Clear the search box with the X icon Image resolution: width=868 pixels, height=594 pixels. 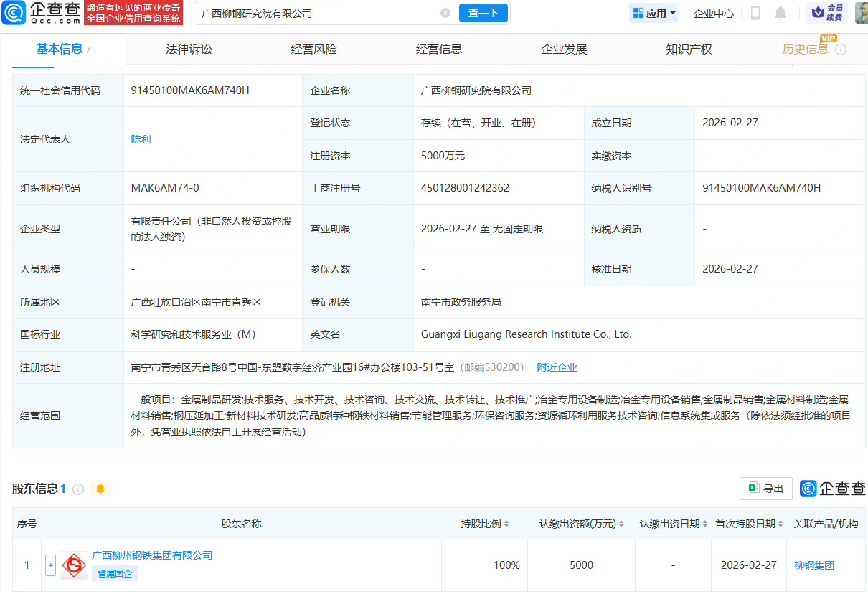[445, 13]
